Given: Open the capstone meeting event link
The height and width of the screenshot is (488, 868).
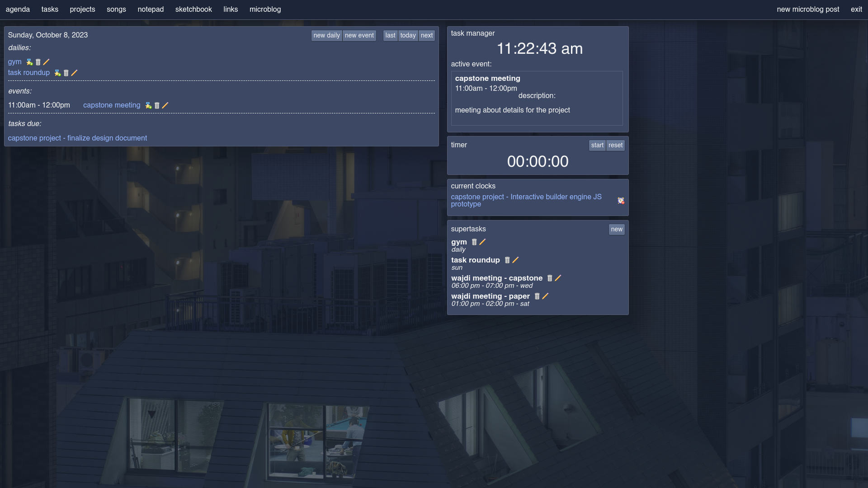Looking at the screenshot, I should point(112,105).
